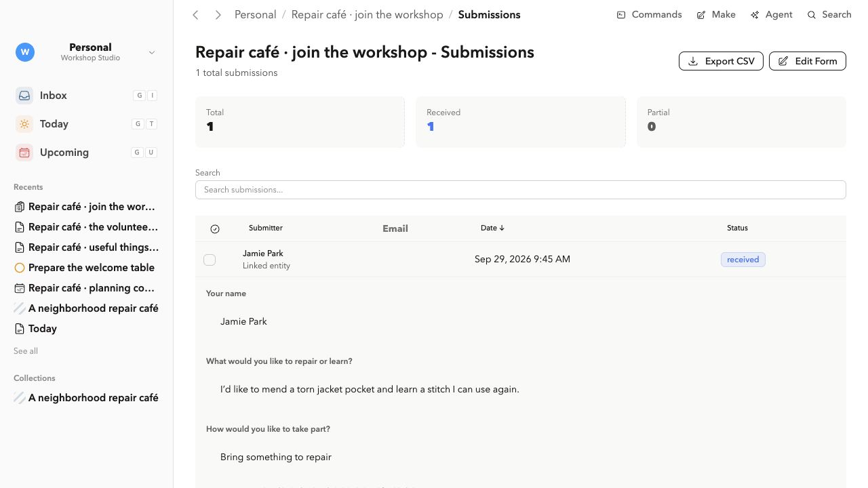Sort by the Date column header

click(x=492, y=228)
